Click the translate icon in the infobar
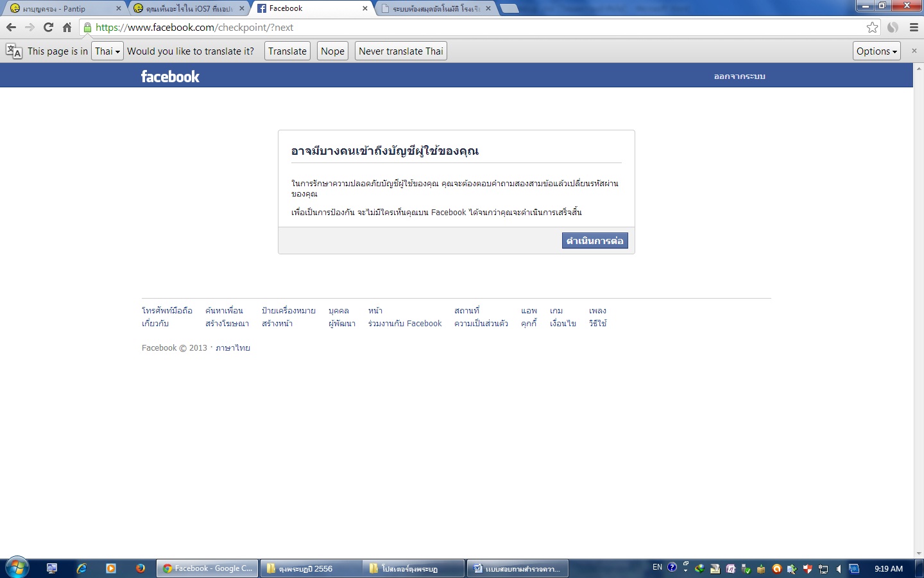The height and width of the screenshot is (578, 924). point(13,51)
